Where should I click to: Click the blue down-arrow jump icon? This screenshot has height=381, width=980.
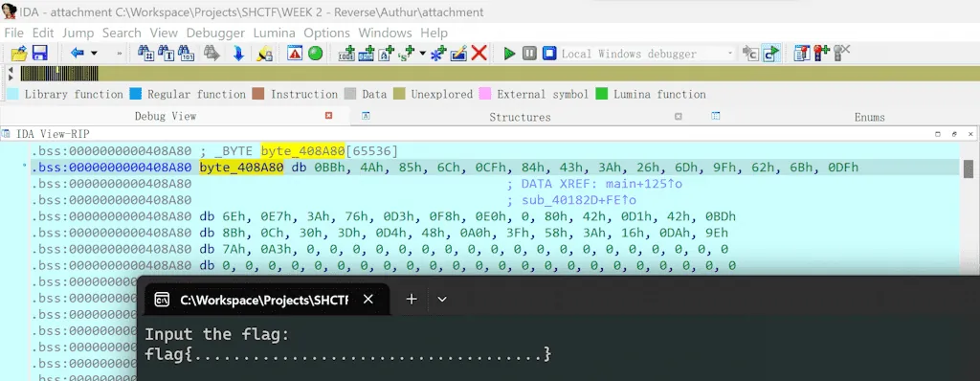tap(238, 54)
